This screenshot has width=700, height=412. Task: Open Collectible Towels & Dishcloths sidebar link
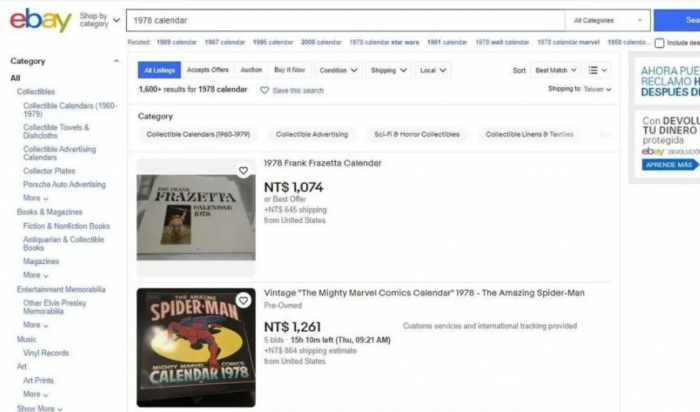56,131
